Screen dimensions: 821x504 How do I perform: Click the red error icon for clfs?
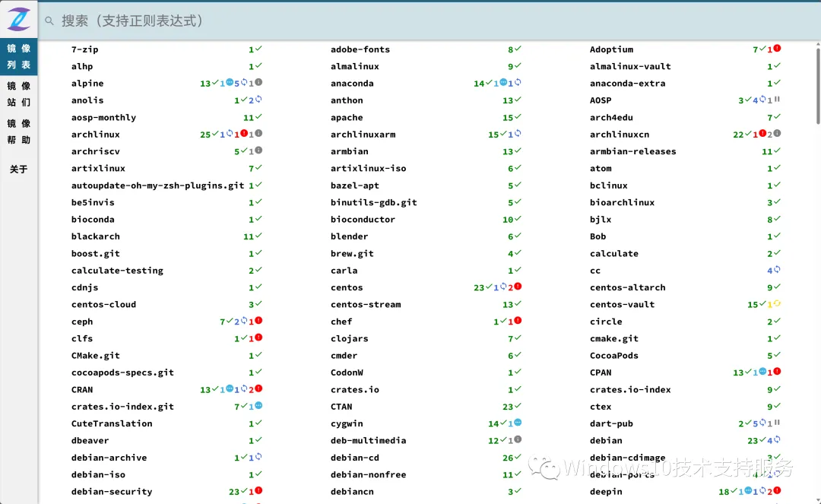click(x=258, y=338)
